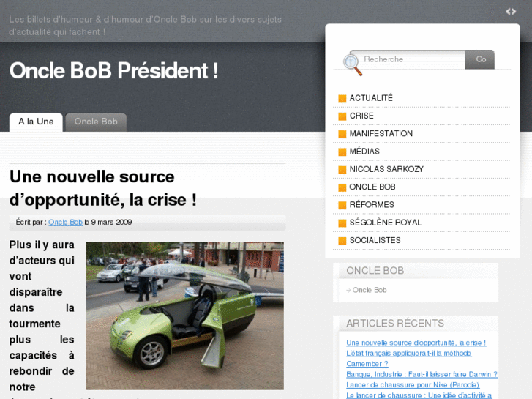Image resolution: width=532 pixels, height=399 pixels.
Task: Click the orange square beside MÉDIAS
Action: pos(342,152)
